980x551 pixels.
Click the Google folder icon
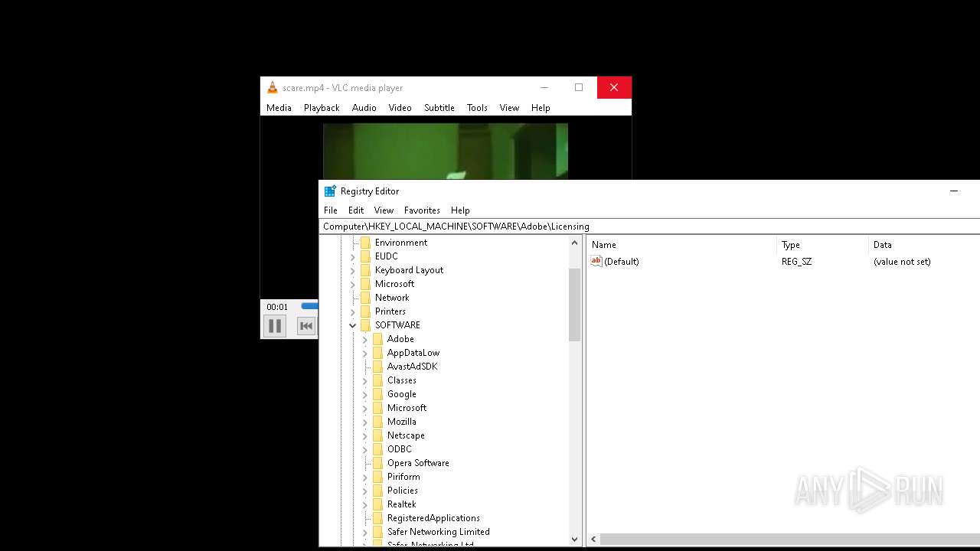coord(377,394)
